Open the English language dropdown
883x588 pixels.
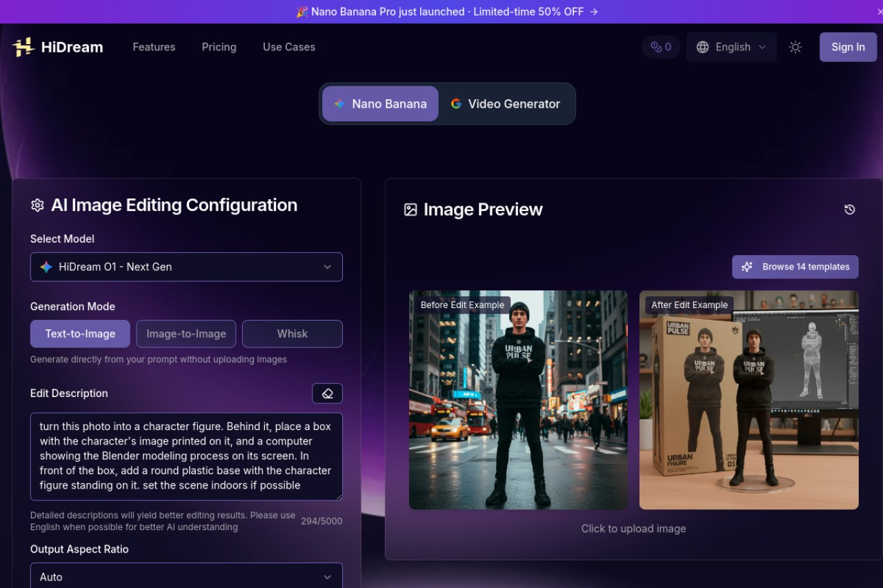pyautogui.click(x=732, y=47)
